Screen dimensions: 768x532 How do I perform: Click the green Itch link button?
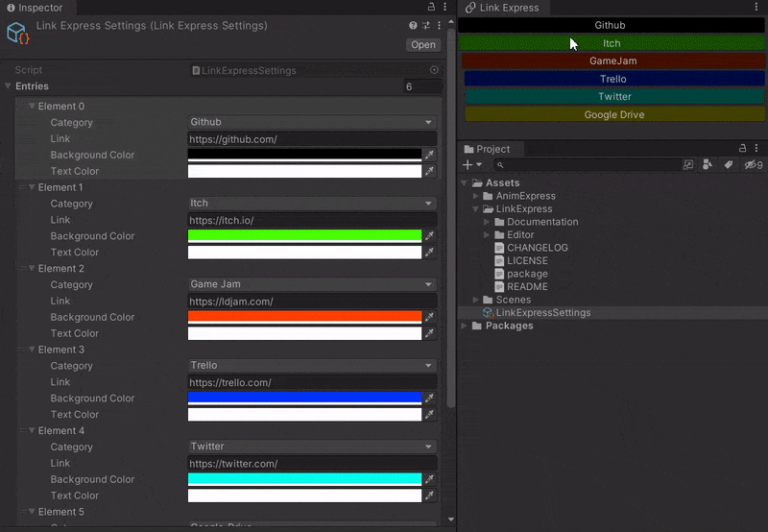coord(612,43)
